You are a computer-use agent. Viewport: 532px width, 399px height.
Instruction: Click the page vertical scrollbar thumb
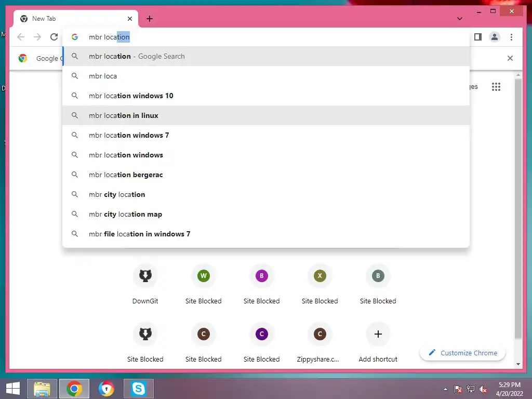coord(518,209)
